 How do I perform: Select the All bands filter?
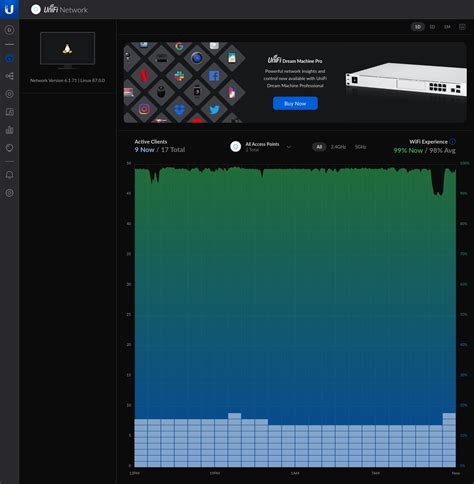coord(319,147)
